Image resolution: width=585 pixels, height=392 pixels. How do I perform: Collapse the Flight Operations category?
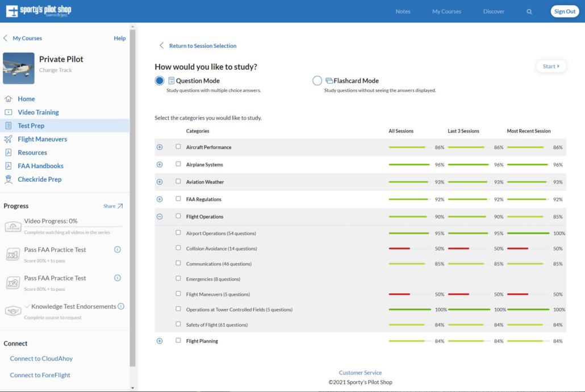(160, 216)
